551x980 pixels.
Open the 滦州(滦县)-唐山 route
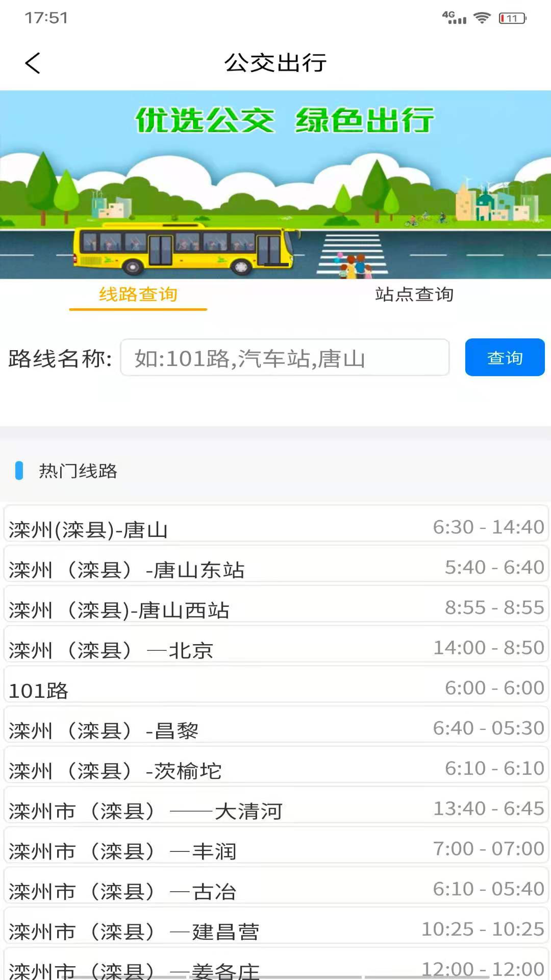pyautogui.click(x=275, y=526)
